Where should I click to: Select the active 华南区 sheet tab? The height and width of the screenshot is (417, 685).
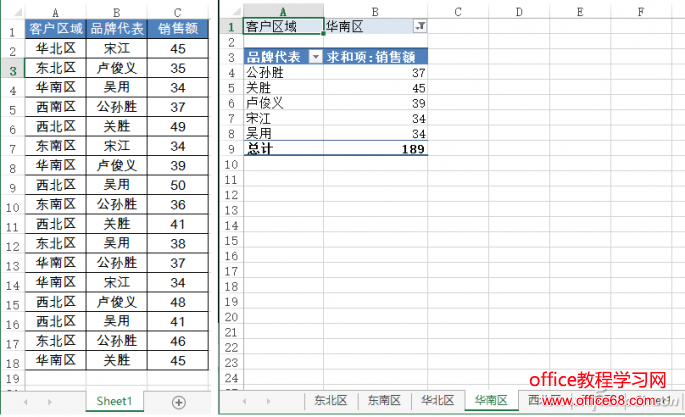pyautogui.click(x=491, y=400)
